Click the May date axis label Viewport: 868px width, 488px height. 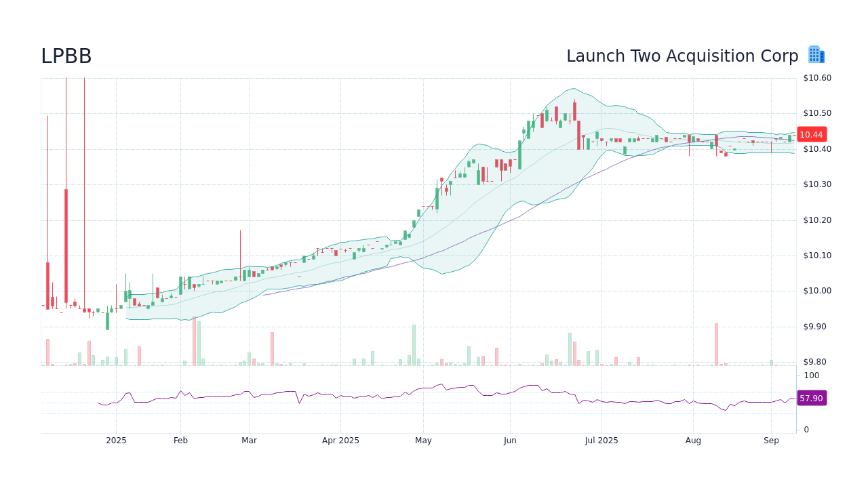point(423,441)
